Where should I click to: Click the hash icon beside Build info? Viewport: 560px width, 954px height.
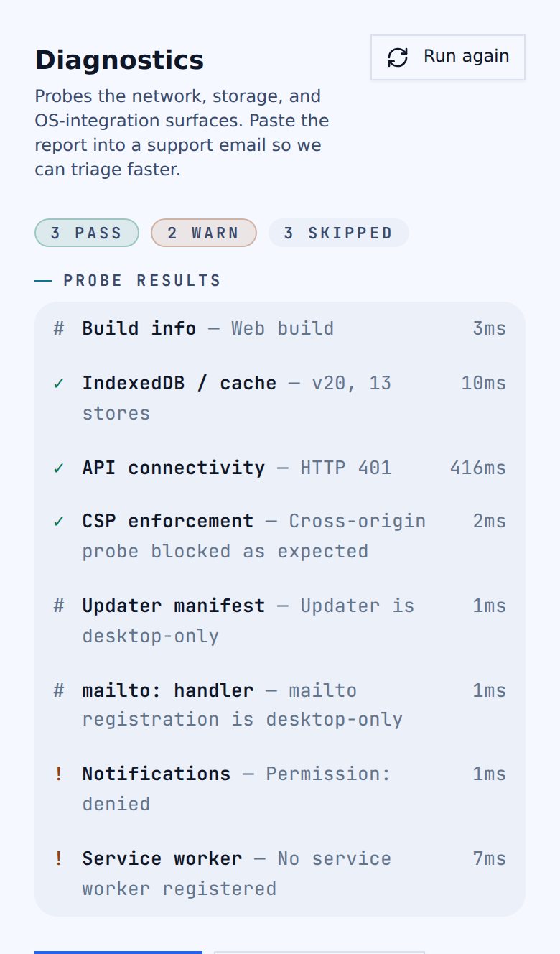pos(59,328)
